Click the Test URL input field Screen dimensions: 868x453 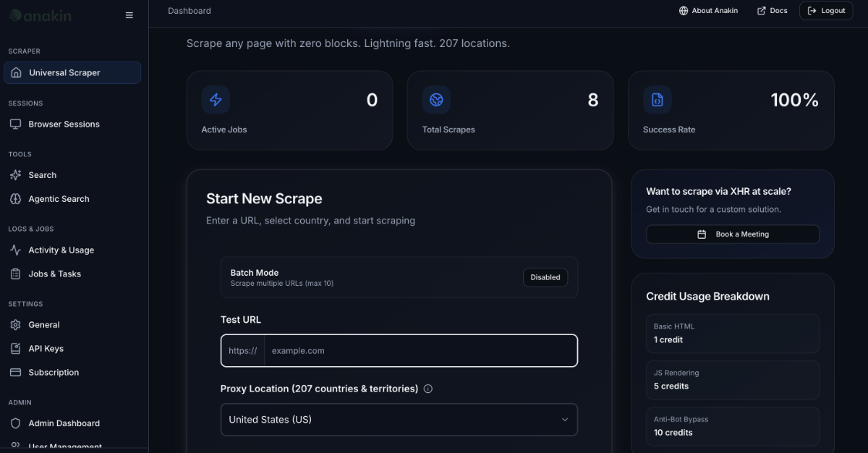point(420,351)
